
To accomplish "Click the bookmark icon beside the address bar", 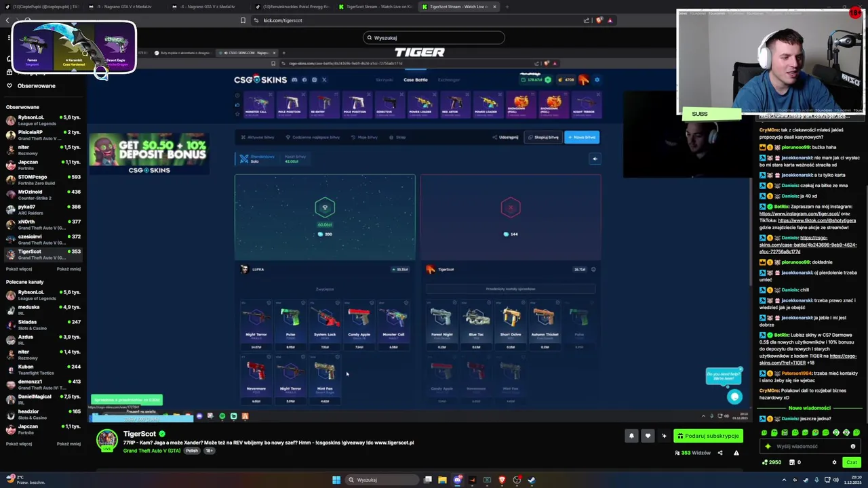I will tap(243, 20).
